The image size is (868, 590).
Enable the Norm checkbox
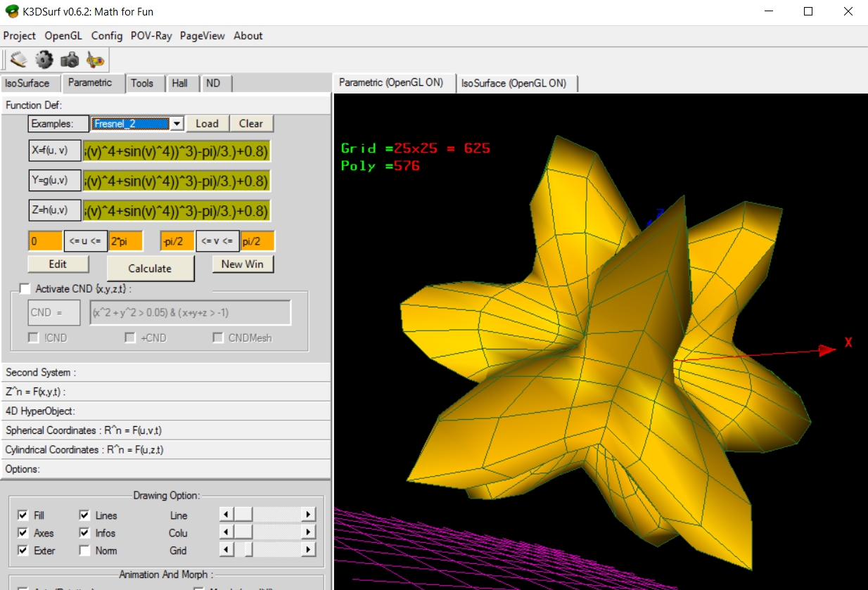(x=84, y=551)
